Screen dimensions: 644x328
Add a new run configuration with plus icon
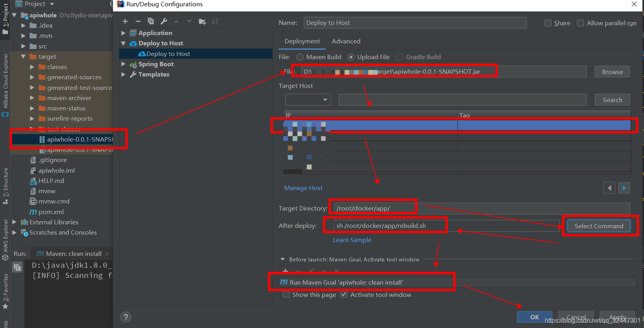(x=125, y=21)
